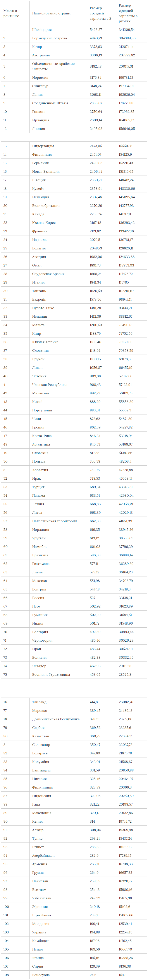Select the Чешская Республика cell
The image size is (148, 980).
(59, 385)
